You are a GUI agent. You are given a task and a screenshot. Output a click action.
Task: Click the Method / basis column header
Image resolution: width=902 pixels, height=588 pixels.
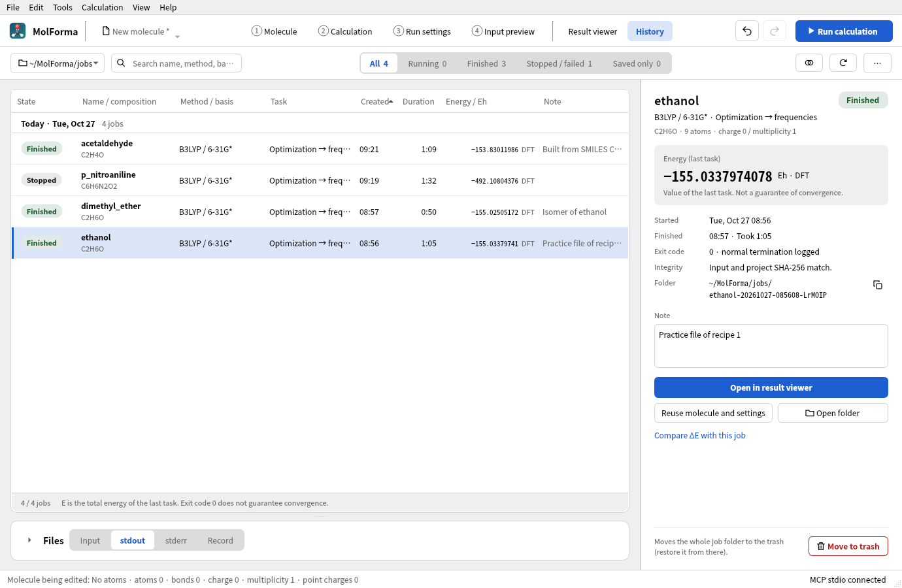click(207, 101)
